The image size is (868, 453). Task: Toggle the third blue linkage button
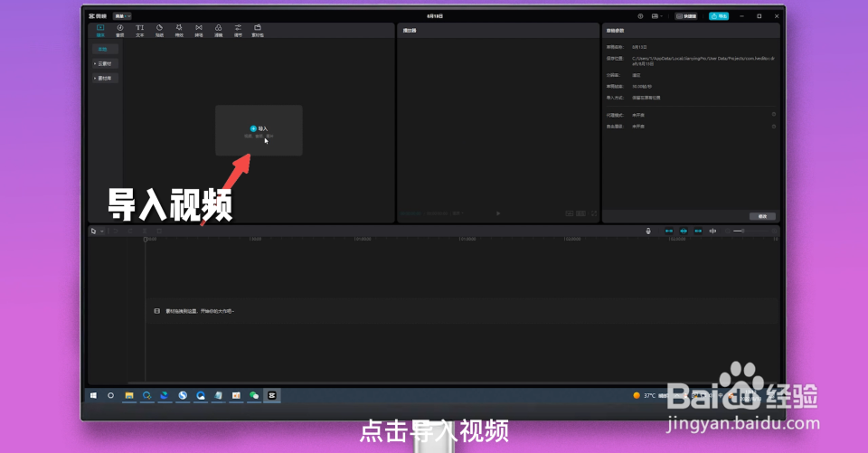pos(698,231)
